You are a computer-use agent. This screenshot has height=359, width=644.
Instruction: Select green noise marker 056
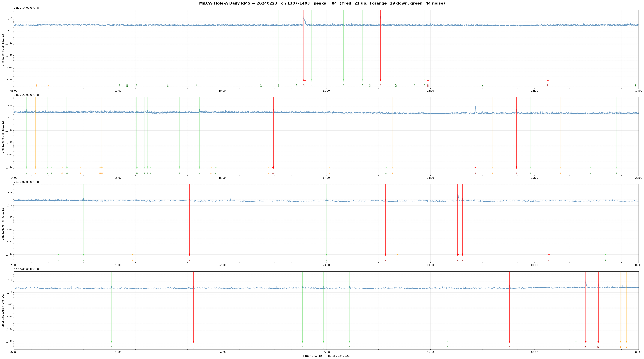point(591,167)
